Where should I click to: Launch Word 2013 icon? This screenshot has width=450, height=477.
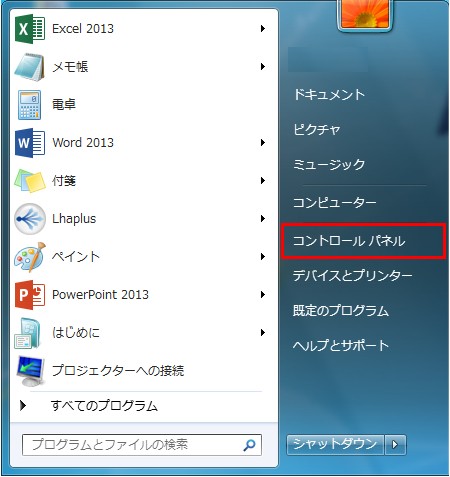(x=30, y=143)
